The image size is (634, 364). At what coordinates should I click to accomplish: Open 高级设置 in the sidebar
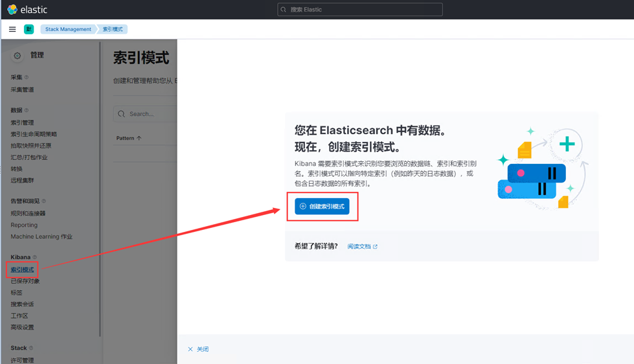(22, 327)
